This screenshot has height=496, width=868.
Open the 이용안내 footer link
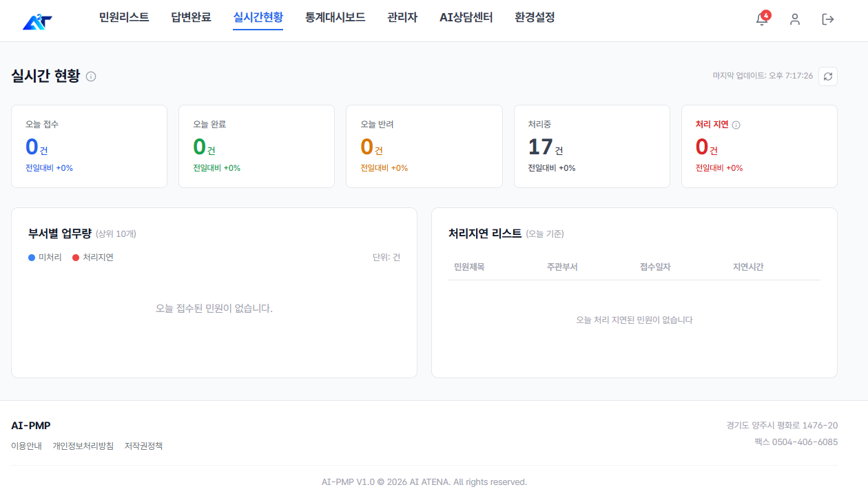tap(27, 446)
